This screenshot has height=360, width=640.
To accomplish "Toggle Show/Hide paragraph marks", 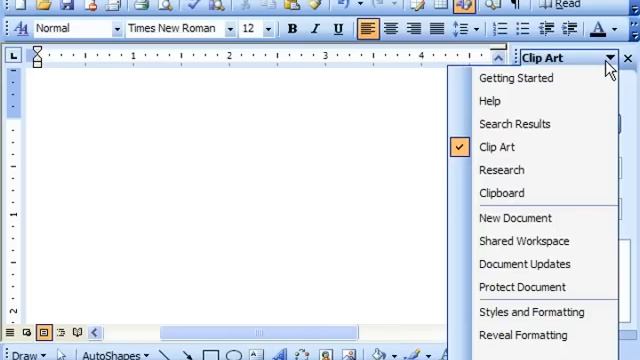I will (x=516, y=5).
